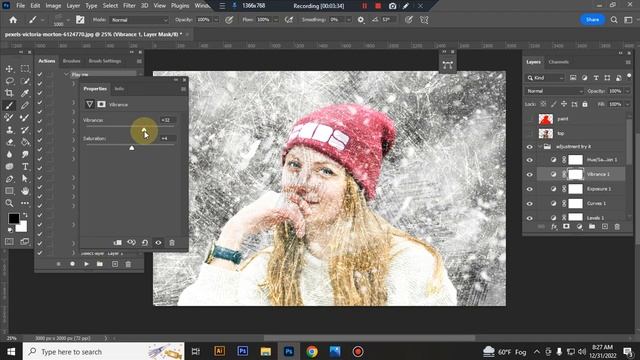Image resolution: width=640 pixels, height=360 pixels.
Task: Add a layer mask in Layers panel
Action: [x=566, y=227]
